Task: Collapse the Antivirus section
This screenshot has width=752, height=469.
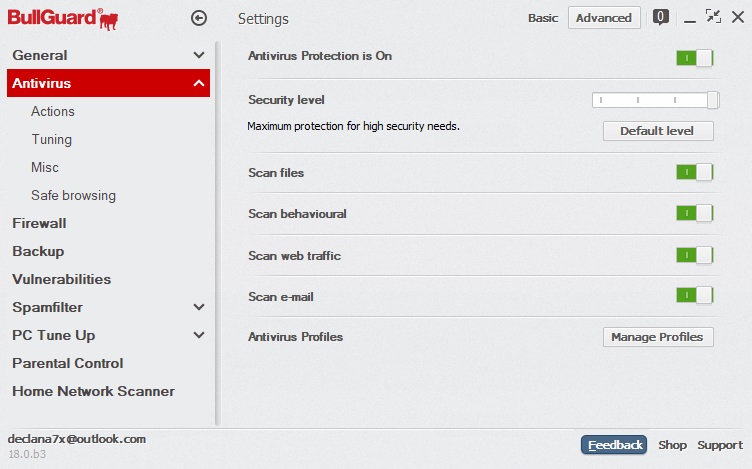Action: point(199,84)
